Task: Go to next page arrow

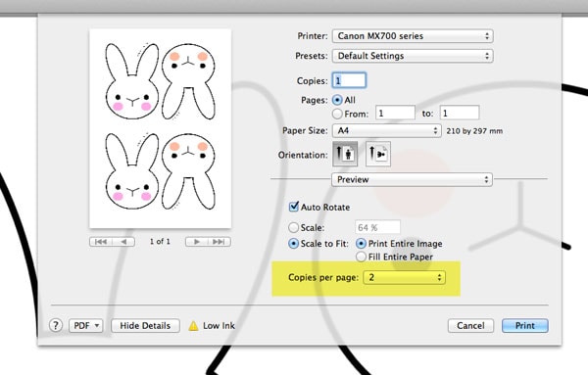Action: (x=197, y=242)
